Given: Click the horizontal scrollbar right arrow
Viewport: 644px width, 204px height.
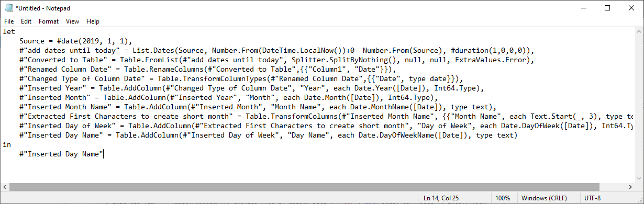Looking at the screenshot, I should (x=630, y=187).
